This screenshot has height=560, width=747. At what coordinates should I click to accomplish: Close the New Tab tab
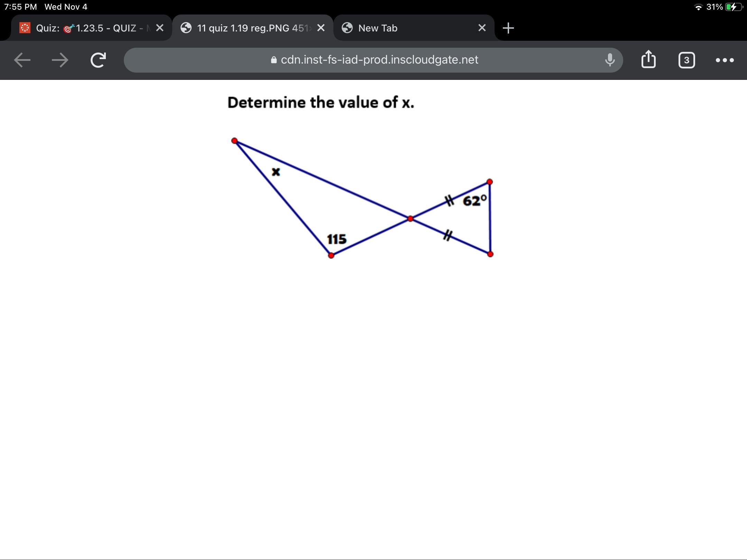tap(482, 28)
